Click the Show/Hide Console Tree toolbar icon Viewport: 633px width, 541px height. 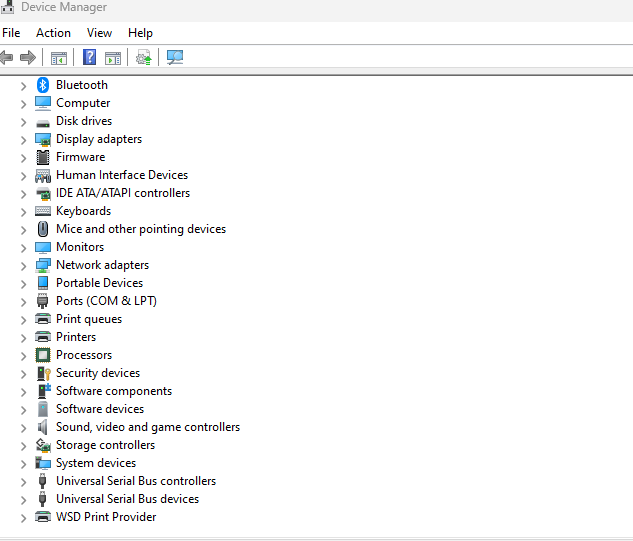(x=59, y=58)
